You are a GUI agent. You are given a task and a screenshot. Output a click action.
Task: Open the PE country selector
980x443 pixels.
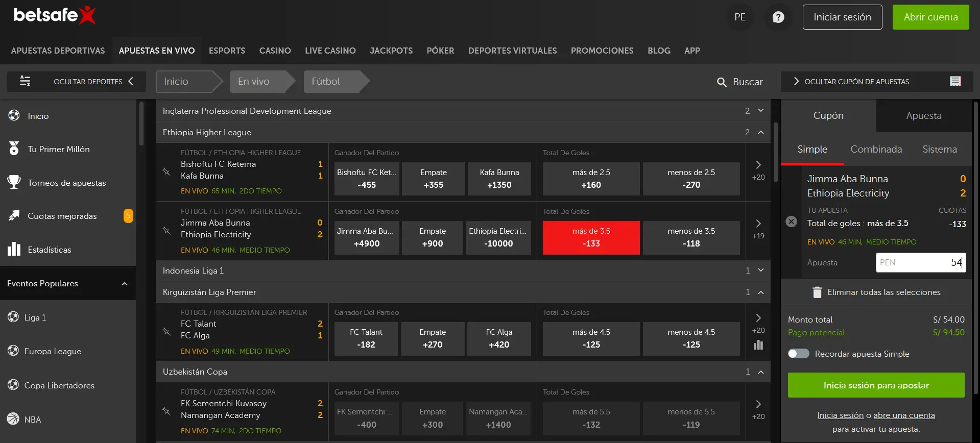point(740,17)
